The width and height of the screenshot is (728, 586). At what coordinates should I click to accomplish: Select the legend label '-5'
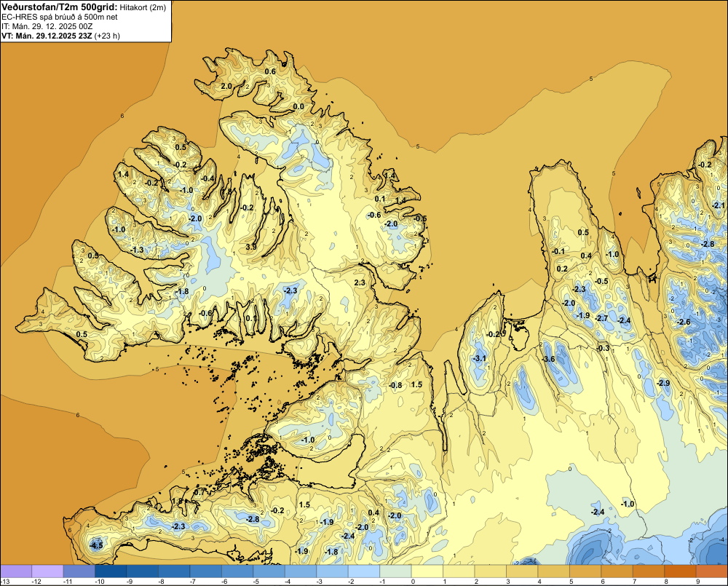pos(256,582)
